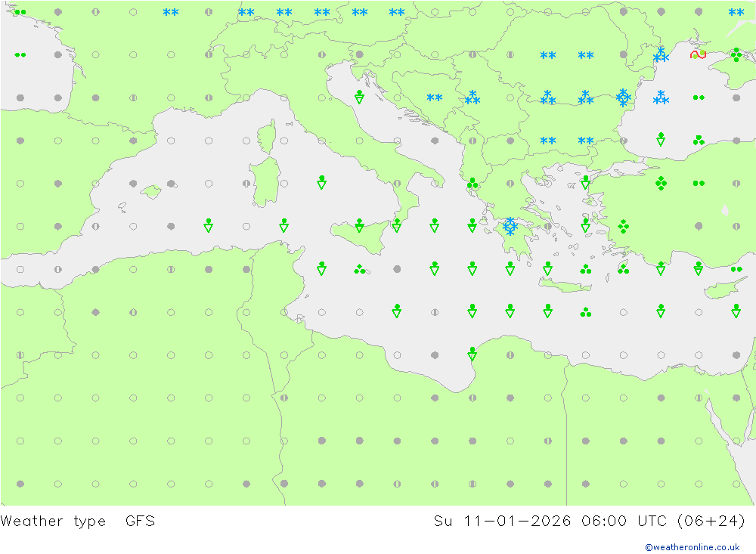
Task: Click the "Weather type" label text
Action: click(53, 522)
